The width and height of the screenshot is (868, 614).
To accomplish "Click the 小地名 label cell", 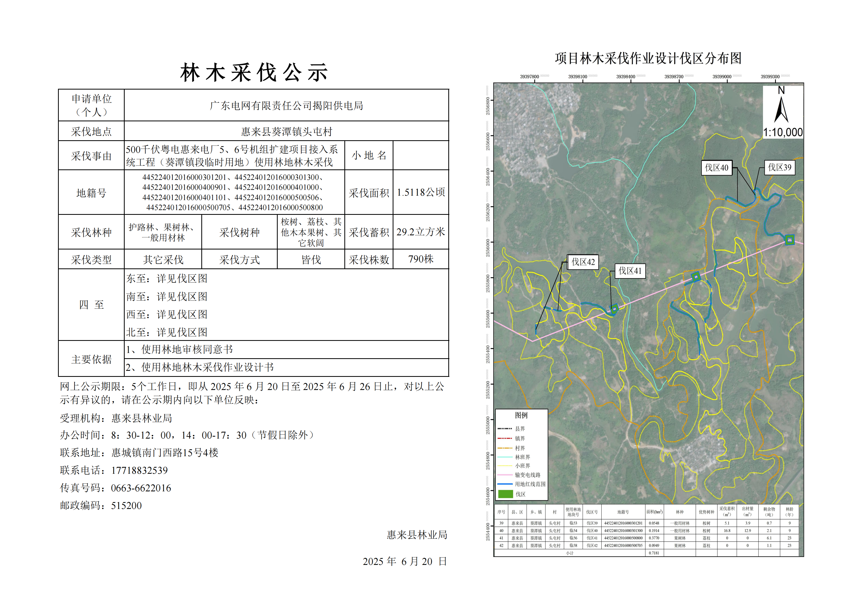I will [369, 155].
